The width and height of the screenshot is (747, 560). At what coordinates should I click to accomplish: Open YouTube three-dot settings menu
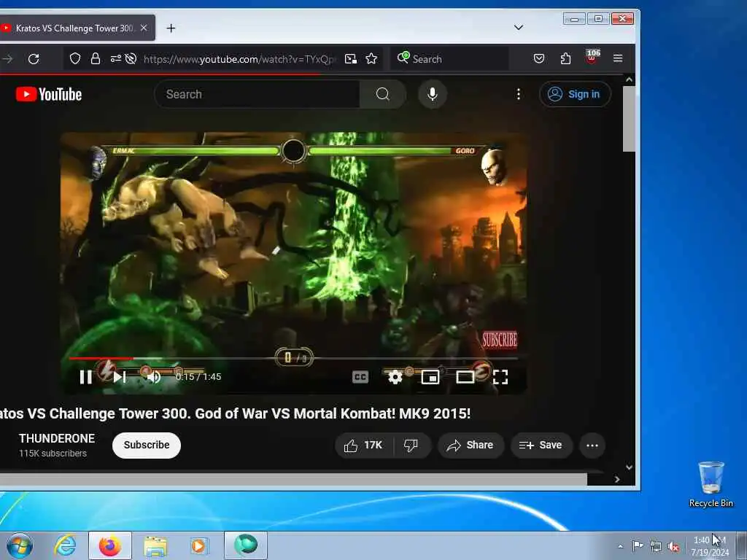(519, 94)
